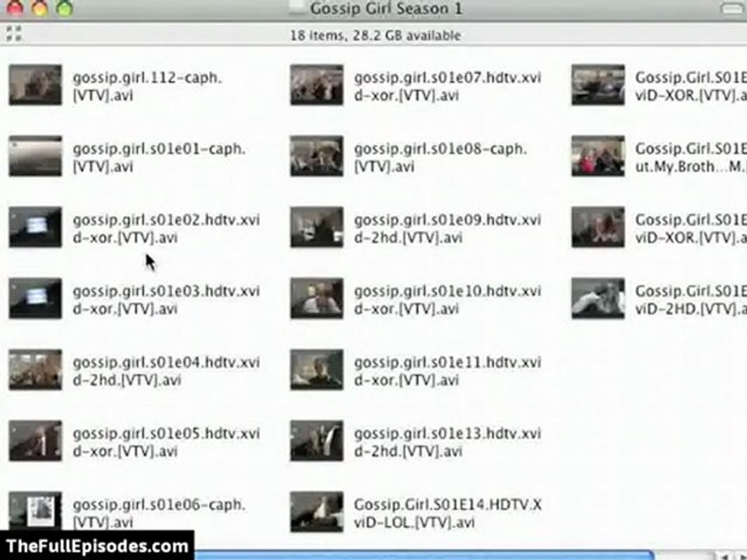This screenshot has width=747, height=560.
Task: Click file name Gossip.Girl.S01E14.HDTV.XviD-LOL
Action: tap(447, 513)
